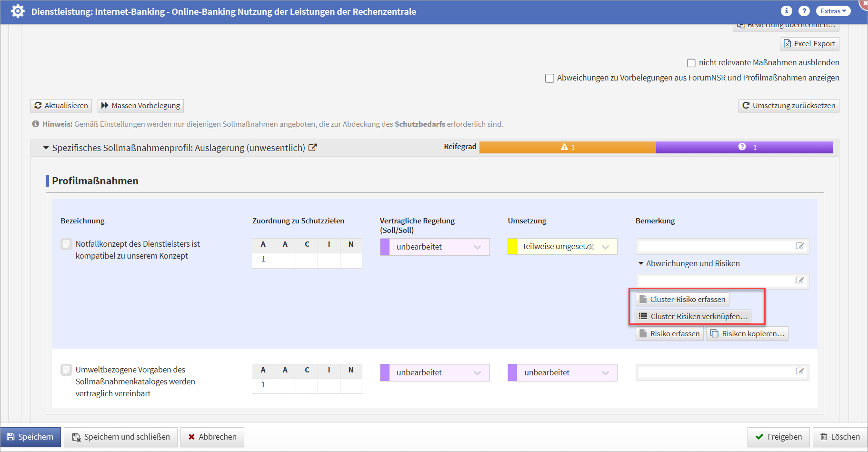The height and width of the screenshot is (452, 868).
Task: Click edit icon in Notfallkonzept Bemerkung field
Action: pos(799,246)
